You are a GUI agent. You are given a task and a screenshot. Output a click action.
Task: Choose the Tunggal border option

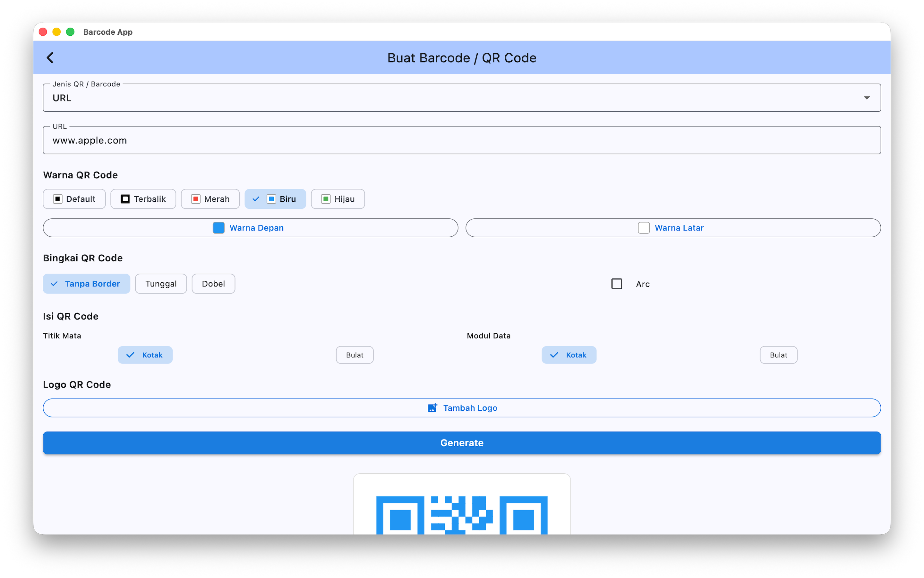pyautogui.click(x=161, y=284)
